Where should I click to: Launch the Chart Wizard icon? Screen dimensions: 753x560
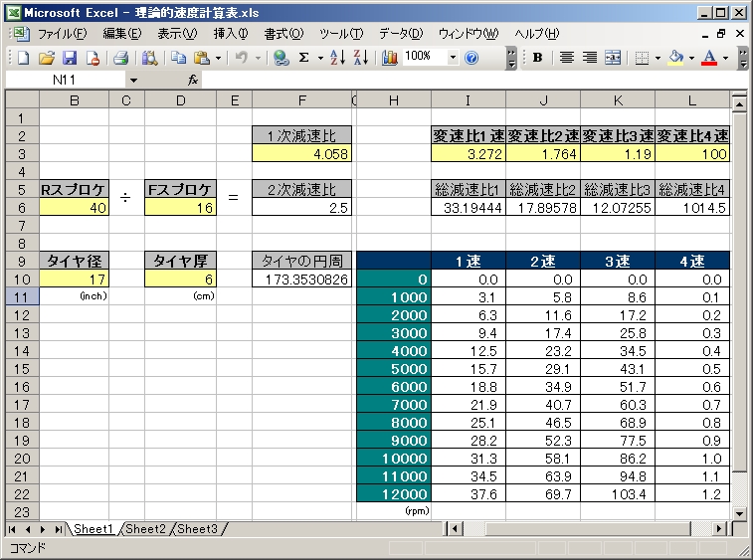[x=390, y=58]
